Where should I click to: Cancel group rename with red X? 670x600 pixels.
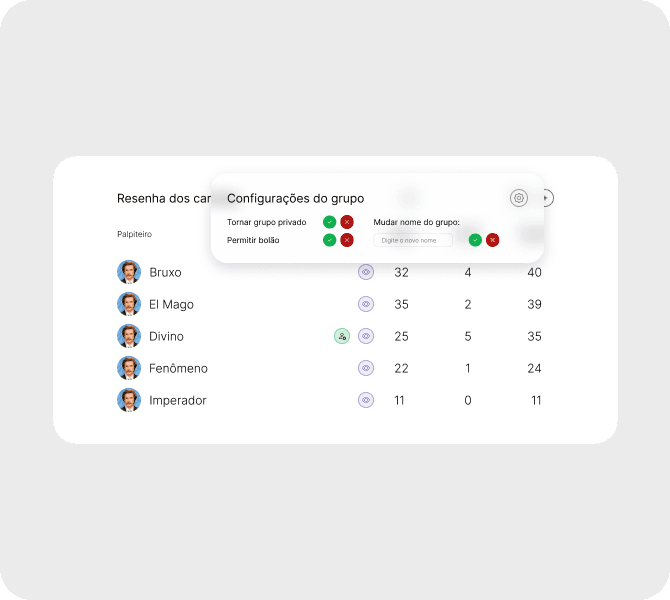pyautogui.click(x=493, y=240)
